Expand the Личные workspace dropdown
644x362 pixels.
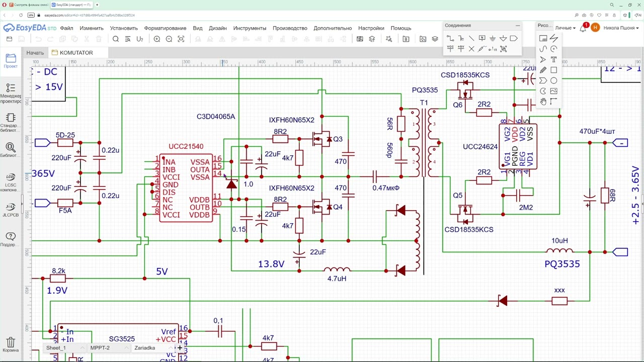566,28
